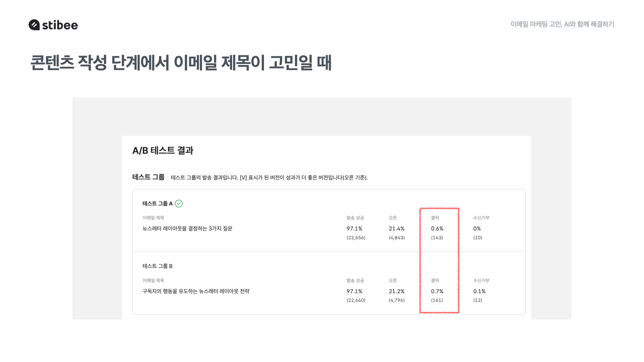
Task: Click group A 클릭 rate 0.6%
Action: (437, 229)
